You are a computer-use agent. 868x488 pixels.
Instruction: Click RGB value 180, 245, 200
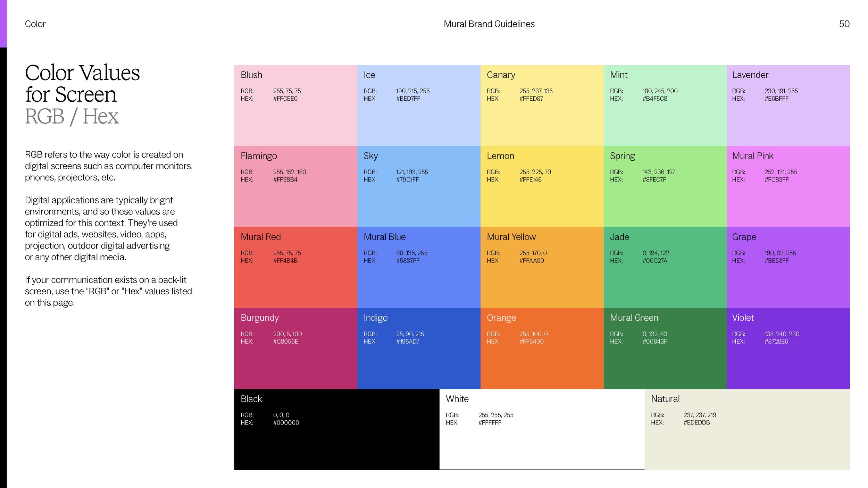click(660, 91)
